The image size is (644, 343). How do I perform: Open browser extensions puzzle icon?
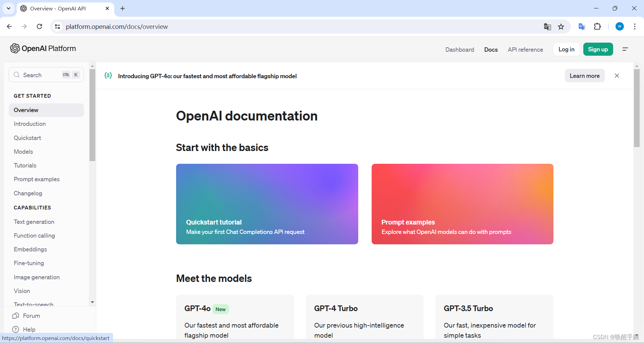597,27
